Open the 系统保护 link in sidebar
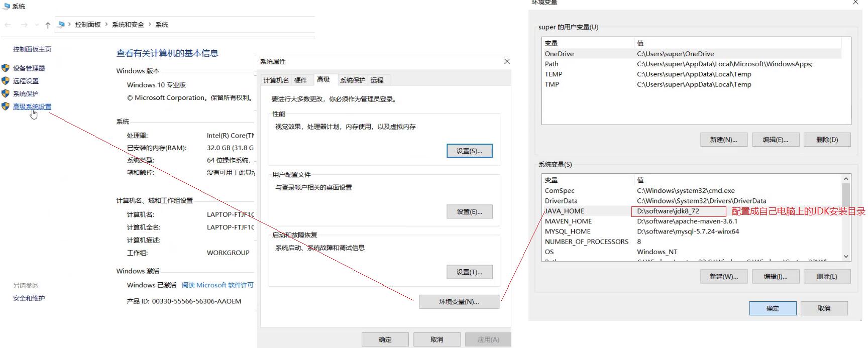Viewport: 868px width, 348px height. [26, 93]
